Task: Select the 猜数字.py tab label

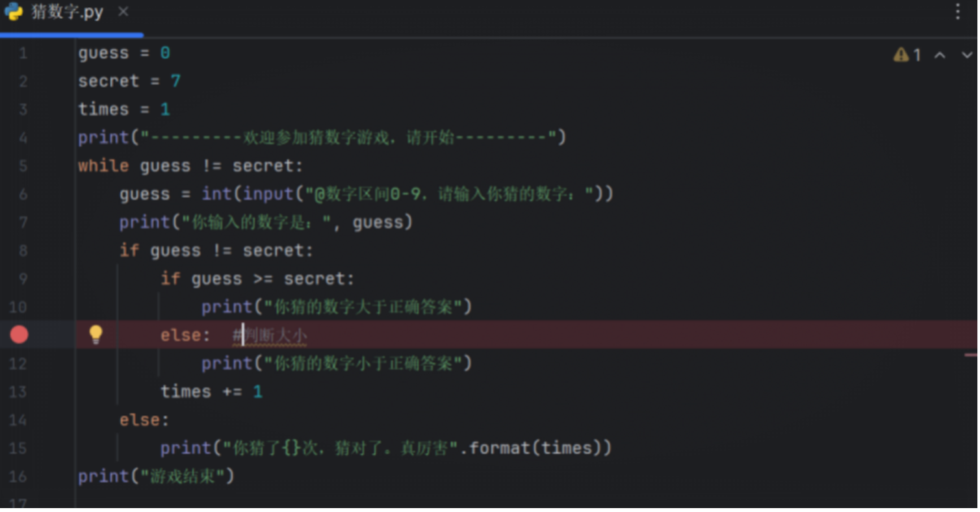Action: coord(67,12)
